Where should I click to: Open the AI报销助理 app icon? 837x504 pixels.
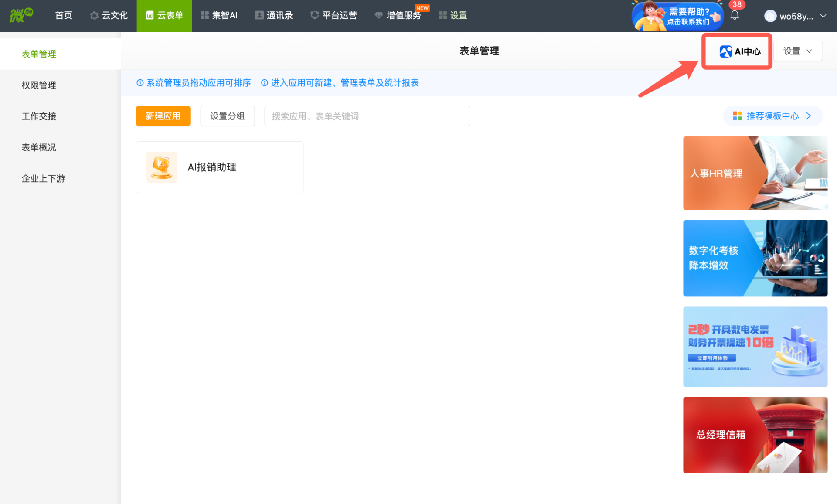pyautogui.click(x=162, y=167)
